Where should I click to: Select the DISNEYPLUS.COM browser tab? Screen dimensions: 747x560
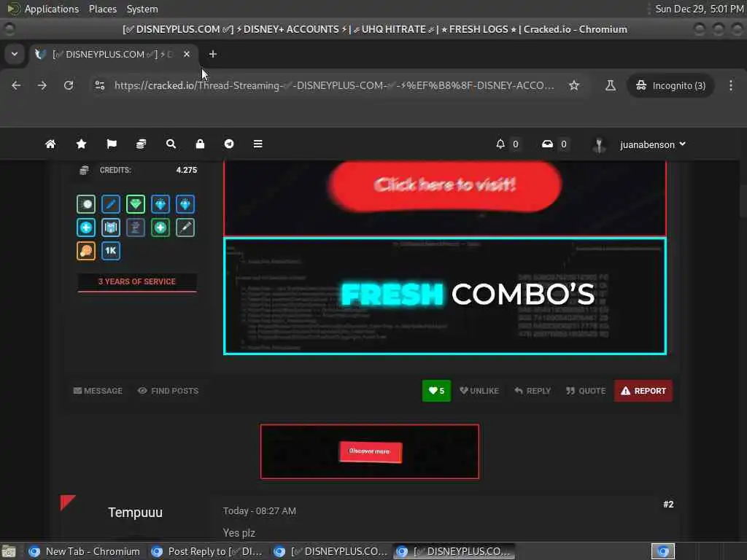click(113, 54)
